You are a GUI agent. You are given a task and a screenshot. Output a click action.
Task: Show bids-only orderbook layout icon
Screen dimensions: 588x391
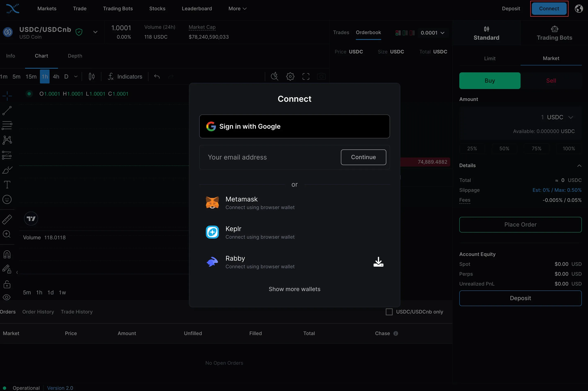pyautogui.click(x=405, y=33)
